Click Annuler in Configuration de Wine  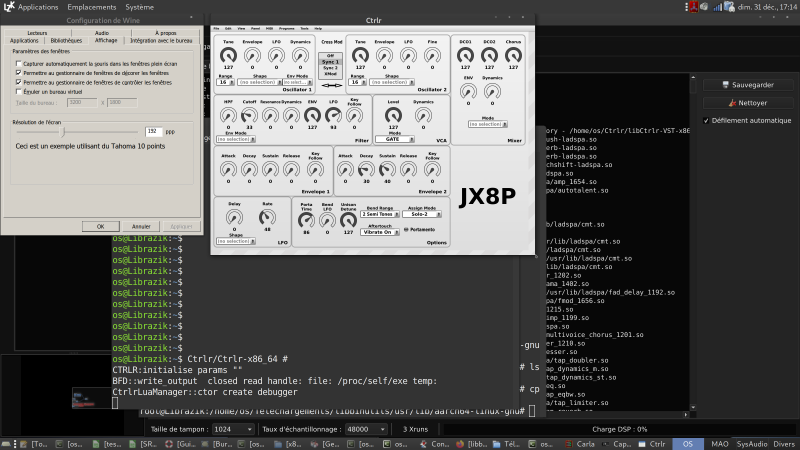141,227
